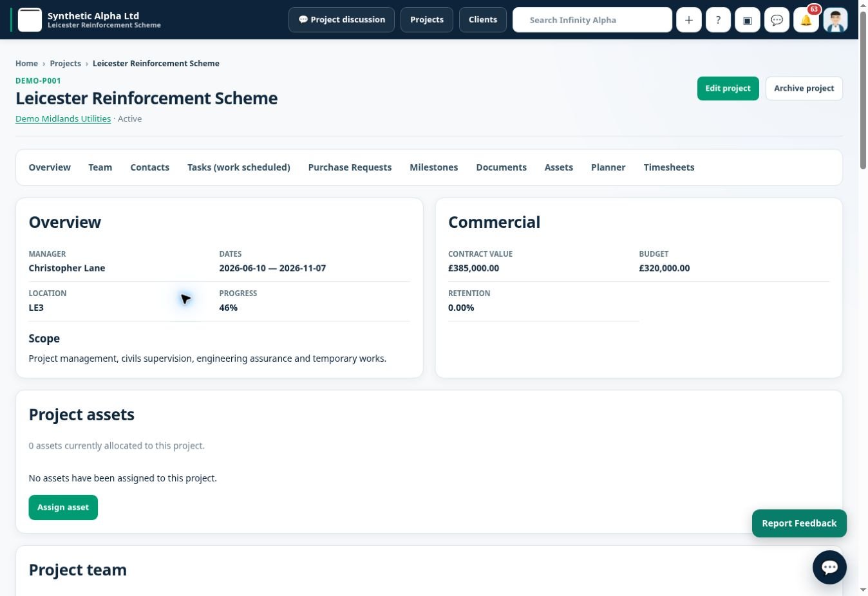Click the Home breadcrumb link
868x596 pixels.
pyautogui.click(x=26, y=63)
